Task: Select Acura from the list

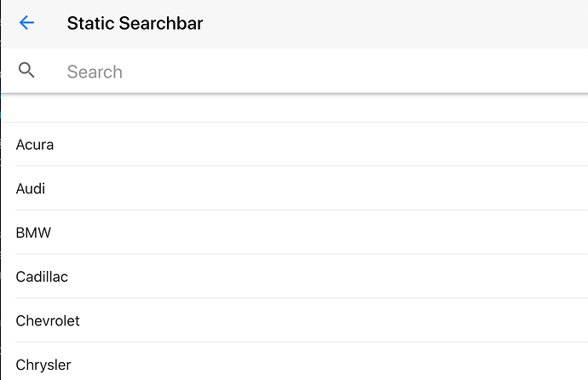Action: (295, 144)
